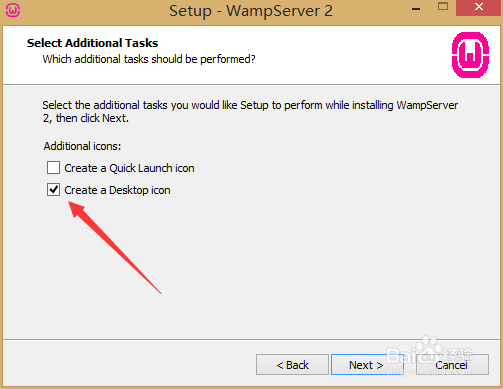
Task: Click the red arrow annotation
Action: coord(115,247)
